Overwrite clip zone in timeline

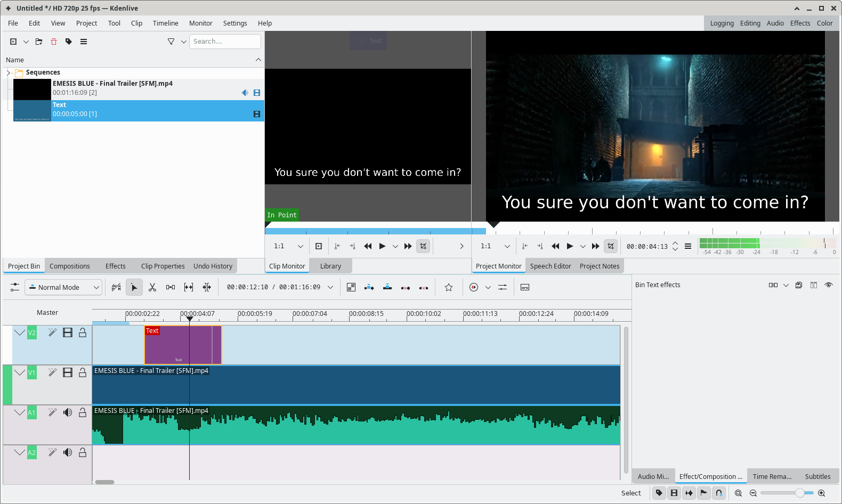point(387,287)
